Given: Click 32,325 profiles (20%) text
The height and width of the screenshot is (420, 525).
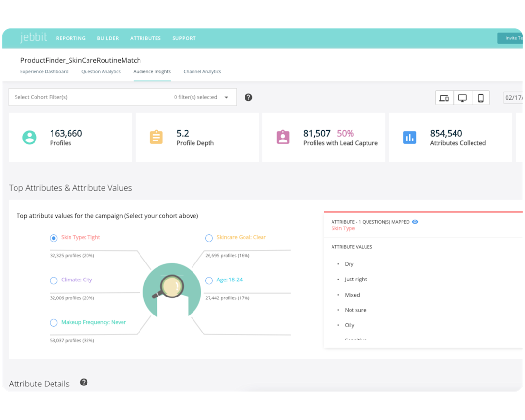Looking at the screenshot, I should [x=72, y=256].
